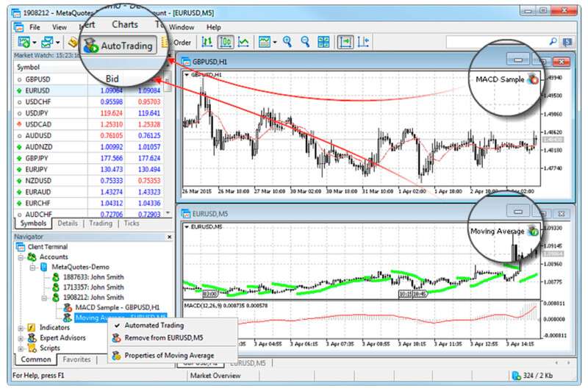Screen dimensions: 588x391
Task: Open the chart templates toolbar icon
Action: point(265,42)
